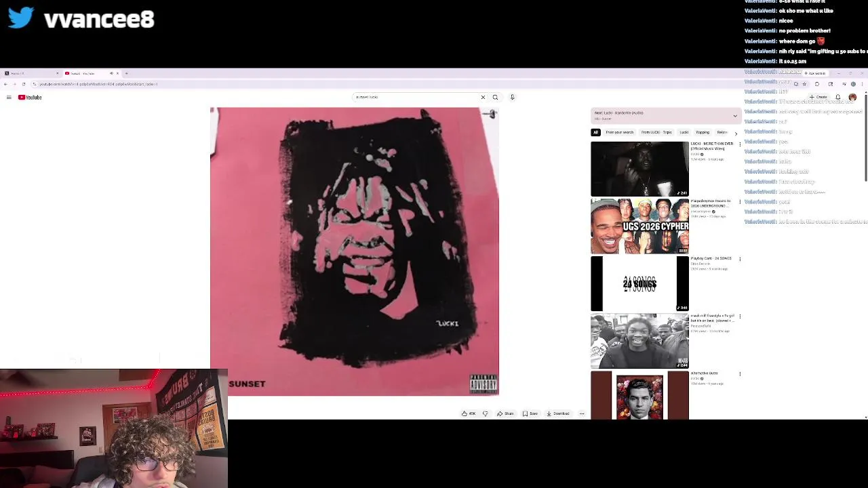This screenshot has width=868, height=488.
Task: Select the All filter chip
Action: (595, 132)
